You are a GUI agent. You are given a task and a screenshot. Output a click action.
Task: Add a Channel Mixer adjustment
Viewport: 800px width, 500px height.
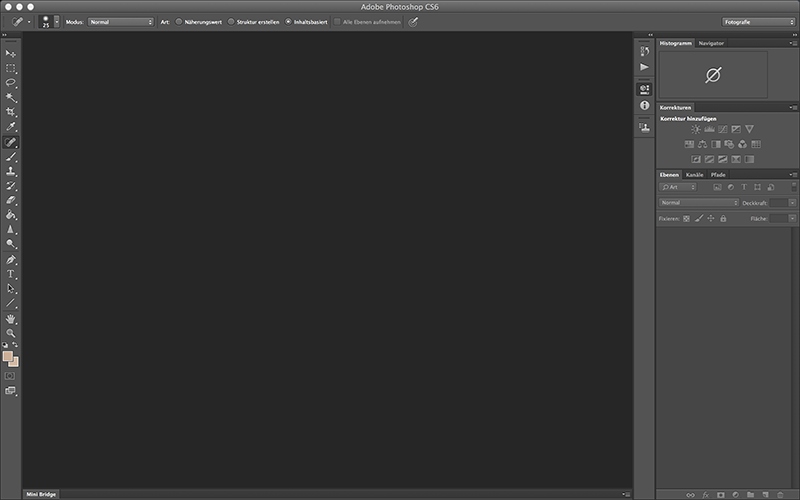742,144
